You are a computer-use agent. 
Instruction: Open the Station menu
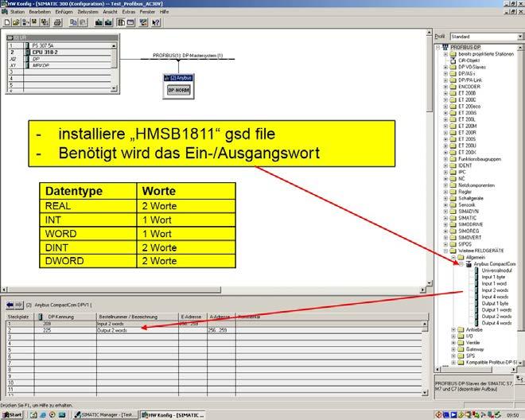[x=17, y=12]
